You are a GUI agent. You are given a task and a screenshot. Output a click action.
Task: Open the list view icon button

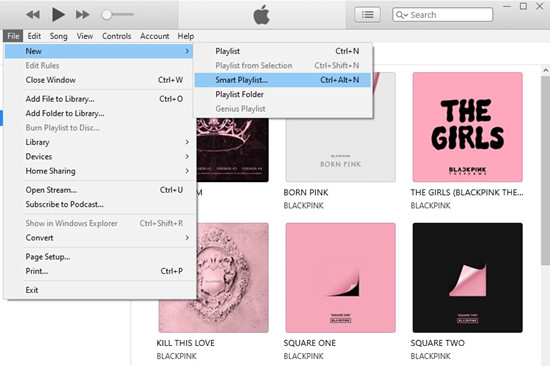pos(367,15)
